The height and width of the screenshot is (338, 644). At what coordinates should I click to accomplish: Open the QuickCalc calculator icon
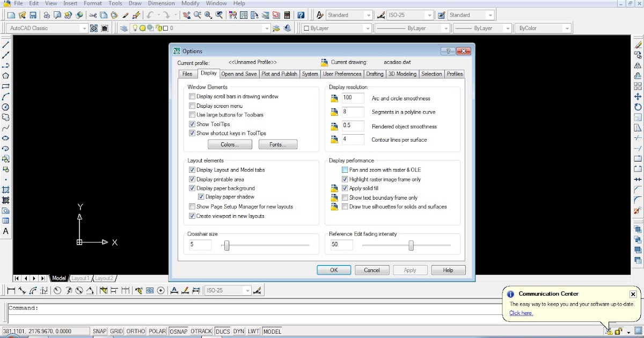click(x=286, y=14)
